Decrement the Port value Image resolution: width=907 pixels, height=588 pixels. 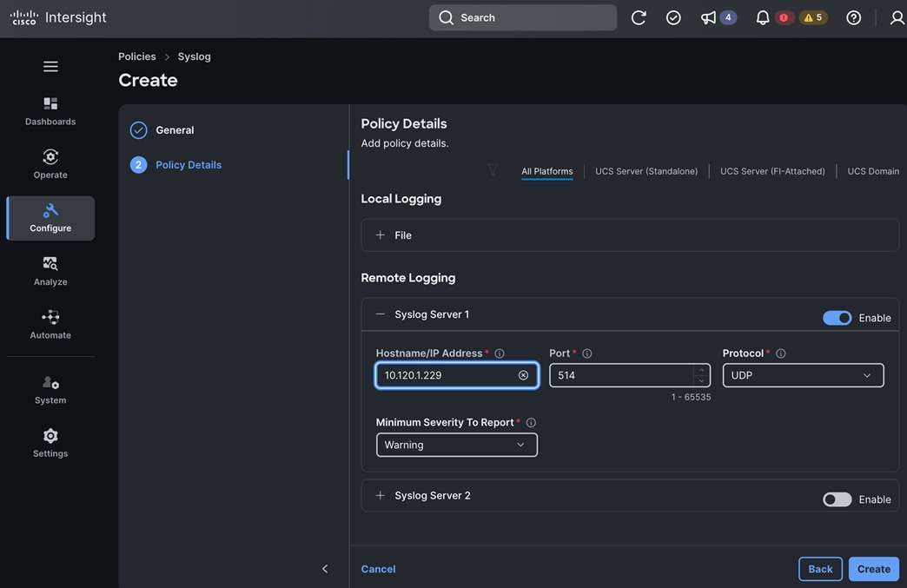coord(701,381)
